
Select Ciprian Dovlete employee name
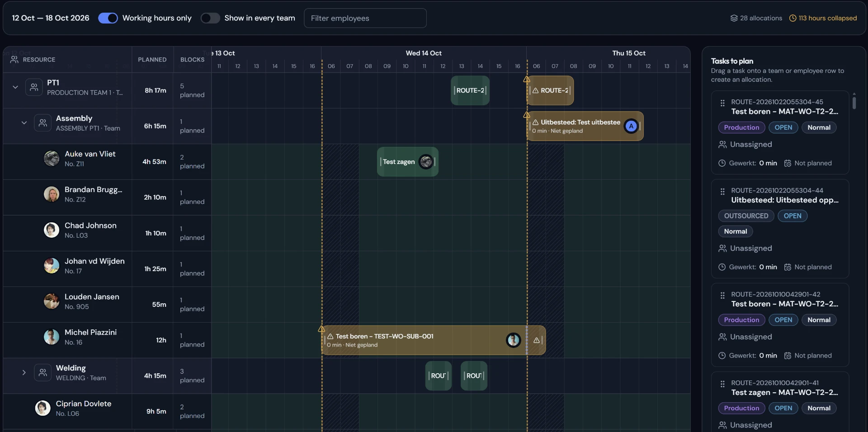(84, 404)
